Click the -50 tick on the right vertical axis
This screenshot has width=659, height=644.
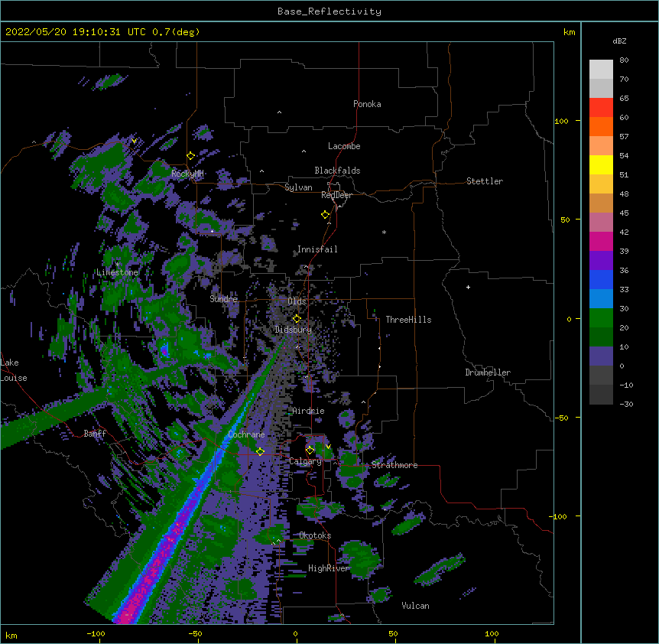561,418
